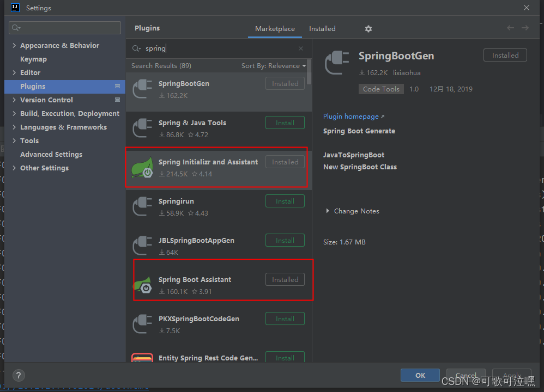Select the Spring Boot Assistant plugin name
This screenshot has width=544, height=392.
click(195, 279)
